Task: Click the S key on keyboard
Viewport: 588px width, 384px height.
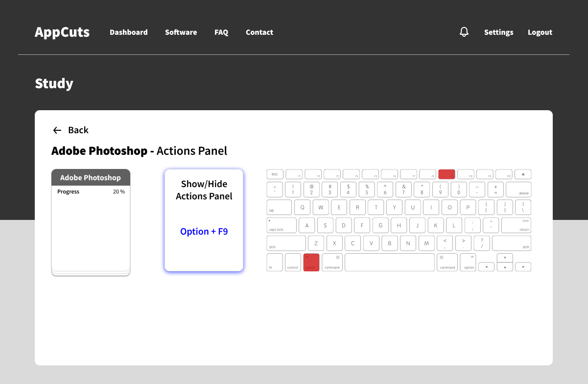Action: click(325, 225)
